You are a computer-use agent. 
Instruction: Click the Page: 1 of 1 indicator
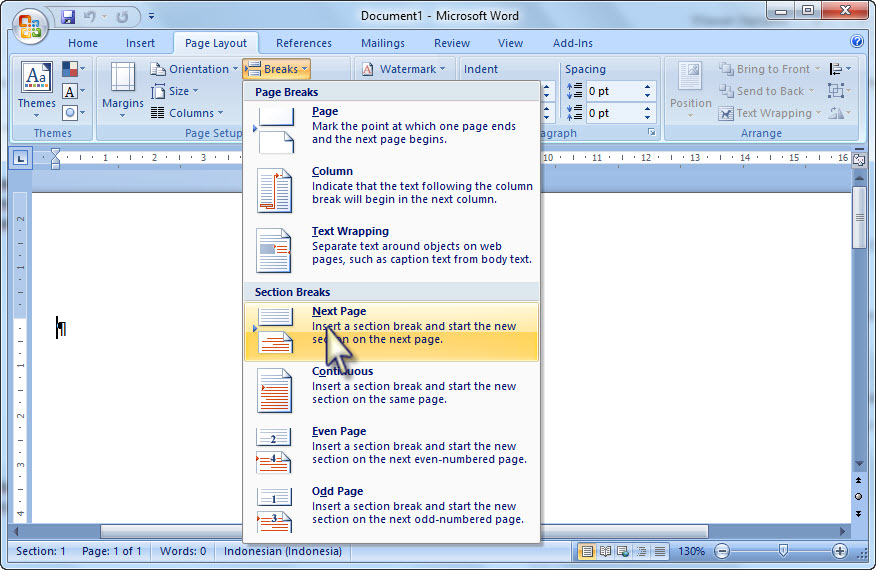pos(112,551)
